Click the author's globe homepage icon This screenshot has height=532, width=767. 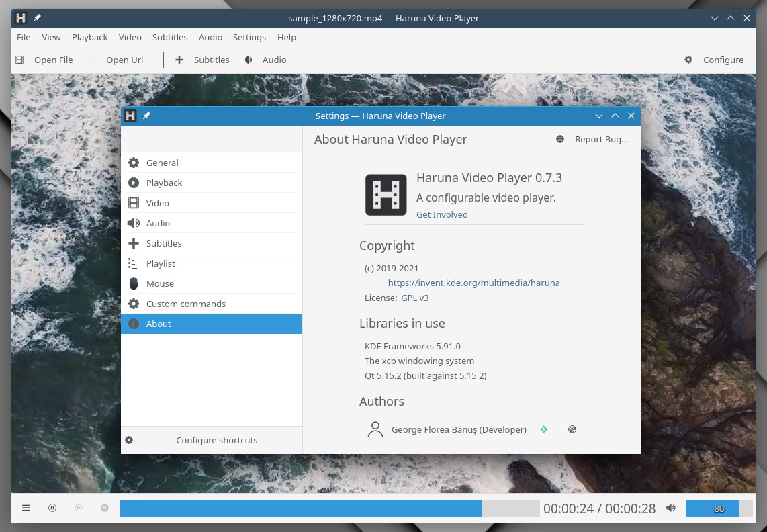pos(572,429)
